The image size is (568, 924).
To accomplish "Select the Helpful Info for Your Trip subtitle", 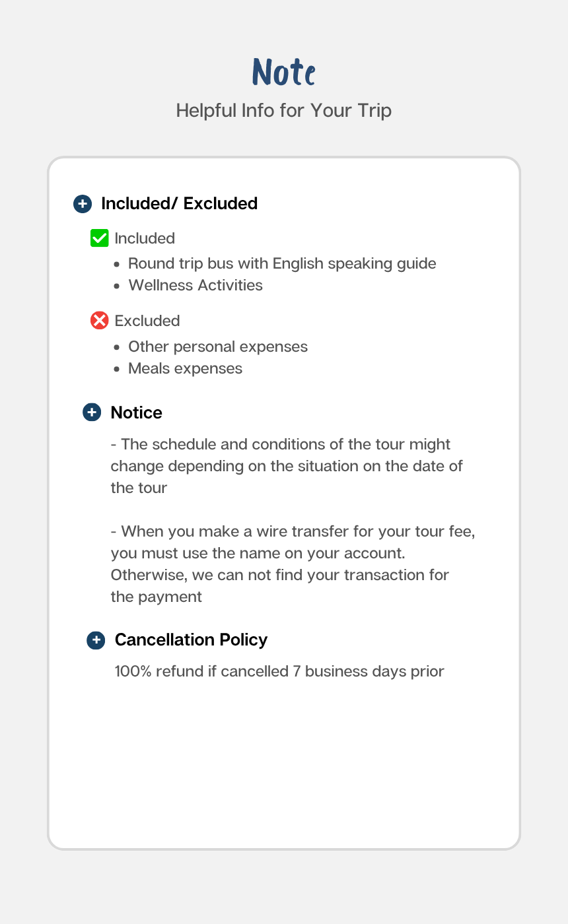I will pyautogui.click(x=284, y=110).
